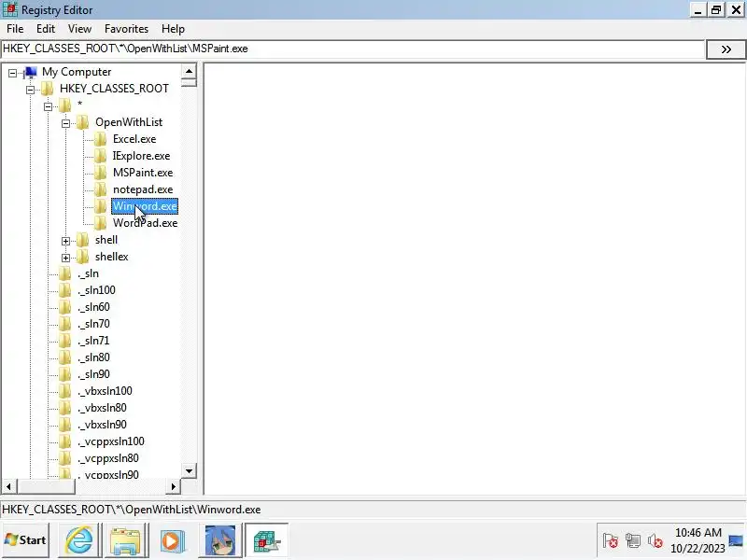Select the ._sln71 key

93,341
